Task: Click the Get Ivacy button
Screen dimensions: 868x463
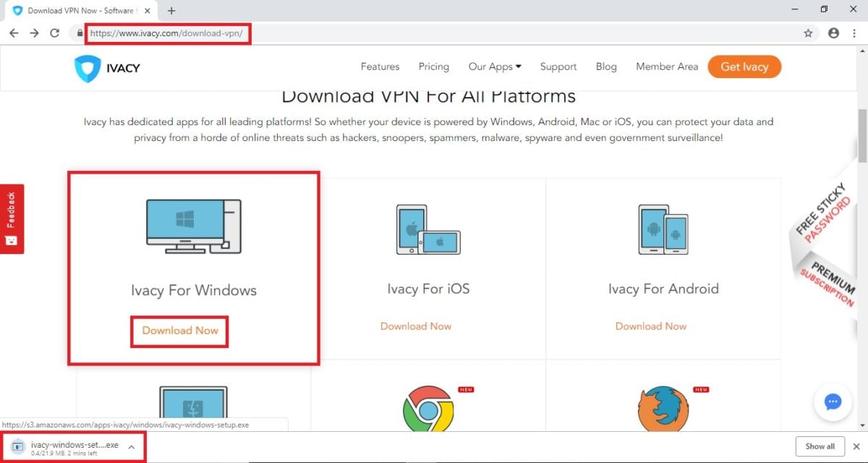Action: tap(744, 67)
